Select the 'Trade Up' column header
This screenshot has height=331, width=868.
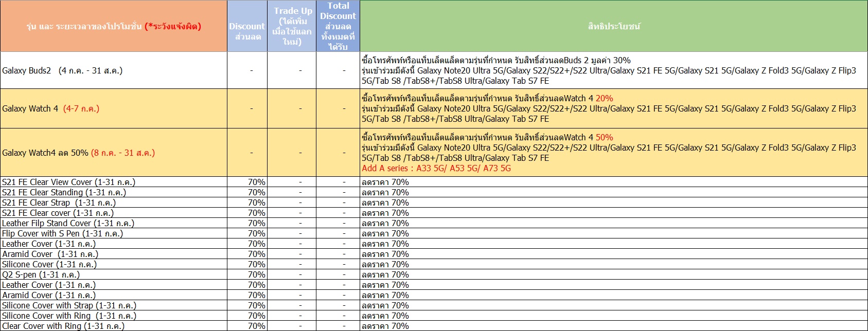coord(292,26)
